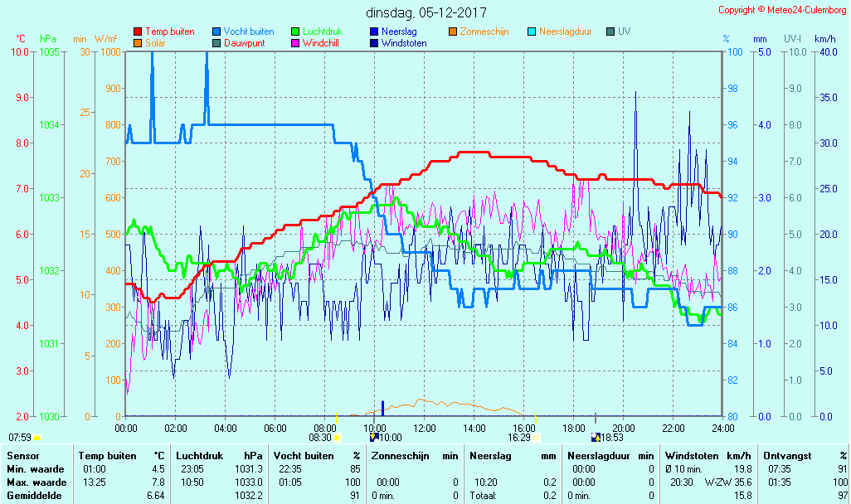Click the blue Vocht buiten legend square
851x504 pixels.
coord(216,31)
